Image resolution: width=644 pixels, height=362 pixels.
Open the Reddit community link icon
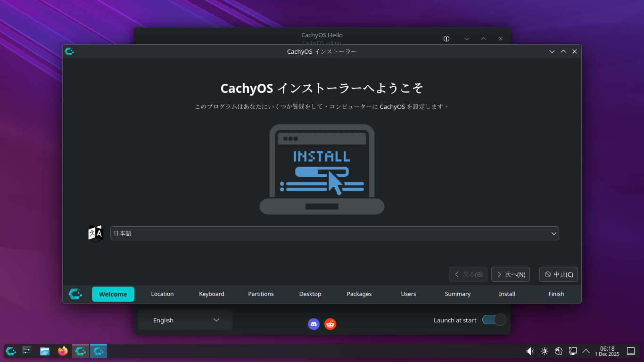[x=330, y=324]
